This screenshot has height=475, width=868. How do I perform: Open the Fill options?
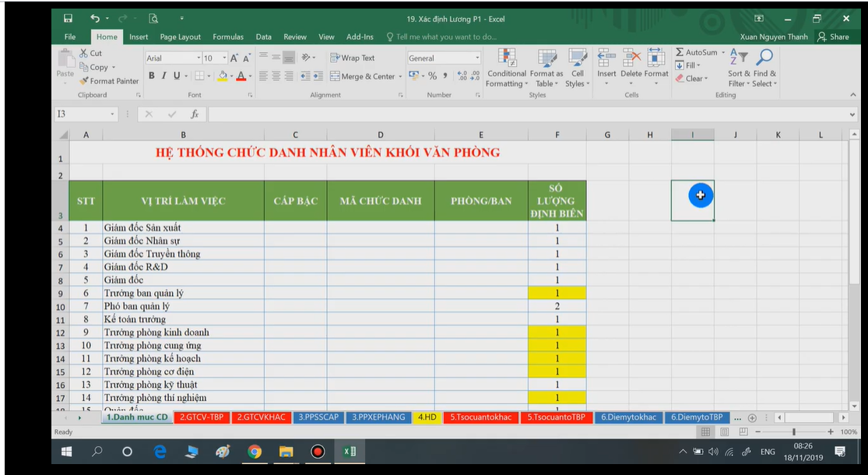click(687, 65)
